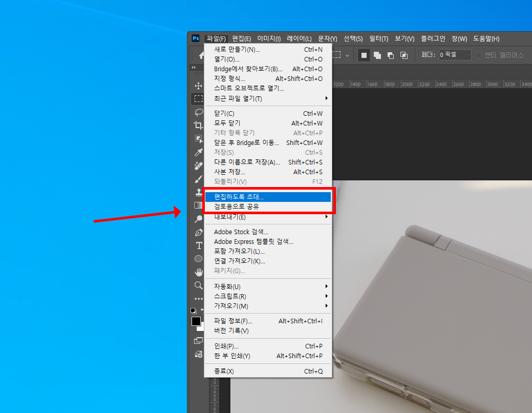
Task: Click the Intersect with Selection mode button
Action: (404, 55)
